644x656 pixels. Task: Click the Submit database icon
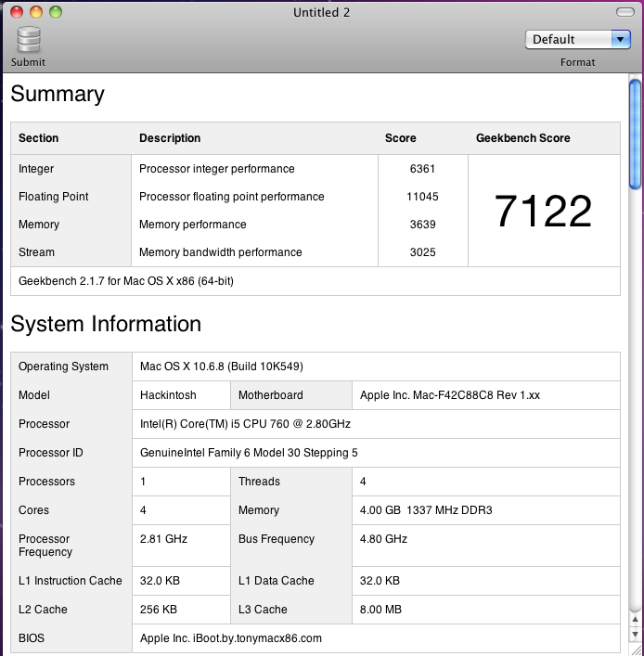(x=28, y=40)
